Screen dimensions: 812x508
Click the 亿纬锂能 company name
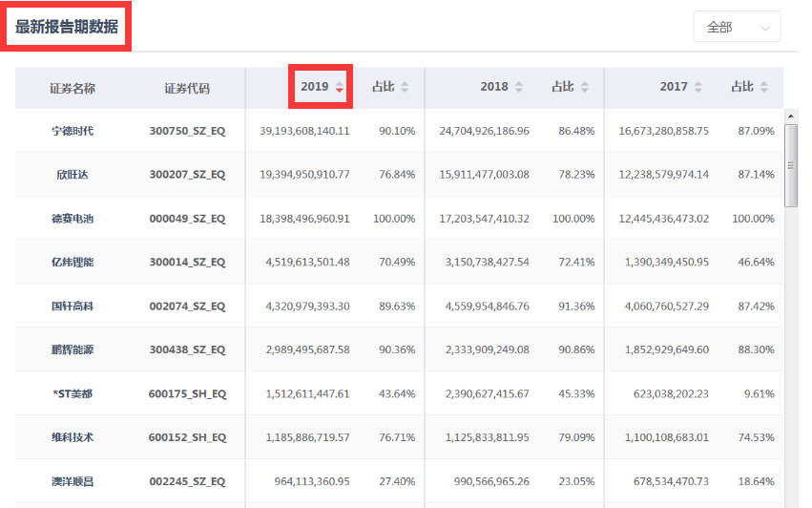[73, 262]
